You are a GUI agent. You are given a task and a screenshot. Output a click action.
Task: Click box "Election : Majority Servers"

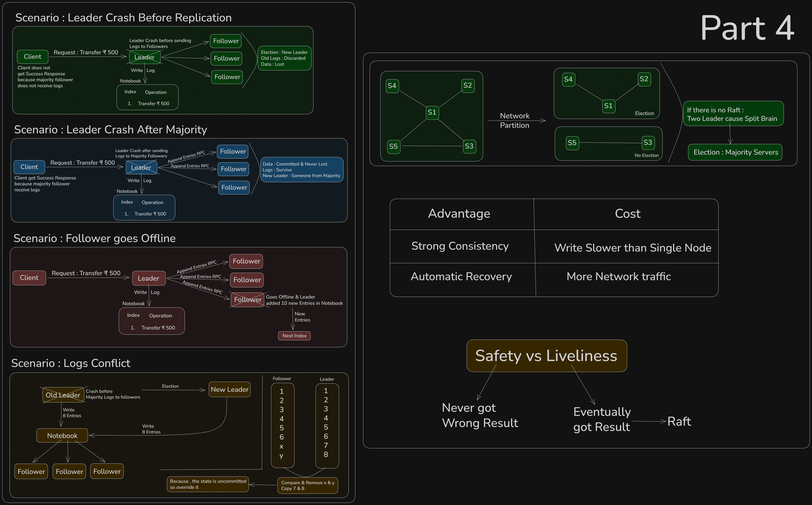tap(735, 152)
